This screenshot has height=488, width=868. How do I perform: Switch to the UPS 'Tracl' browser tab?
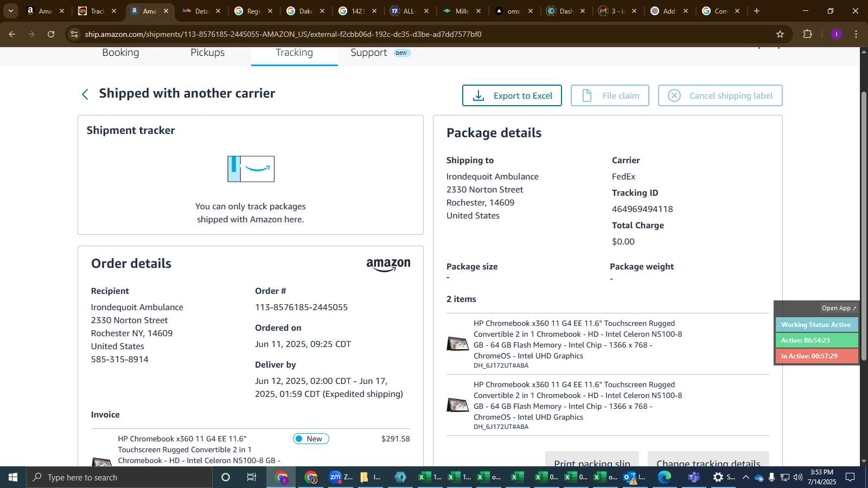tap(98, 11)
